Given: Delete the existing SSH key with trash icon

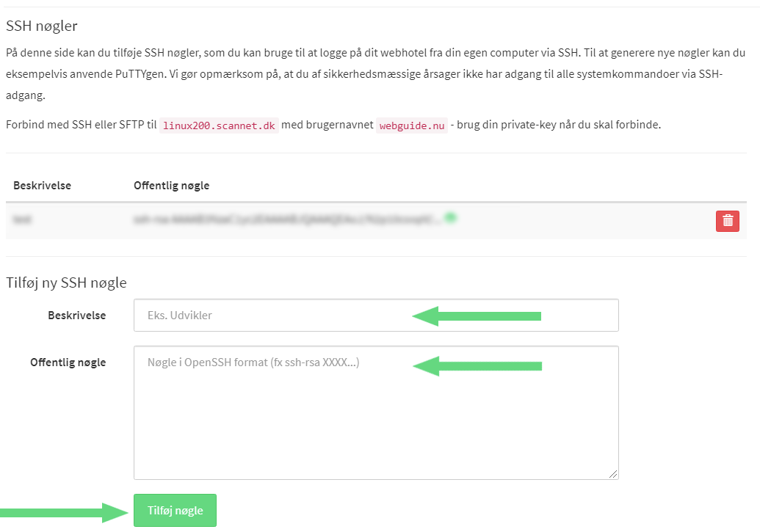Looking at the screenshot, I should point(727,221).
